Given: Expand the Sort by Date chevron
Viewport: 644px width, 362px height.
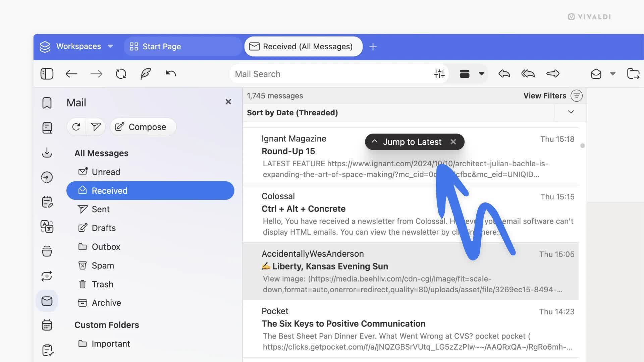Looking at the screenshot, I should (x=571, y=112).
